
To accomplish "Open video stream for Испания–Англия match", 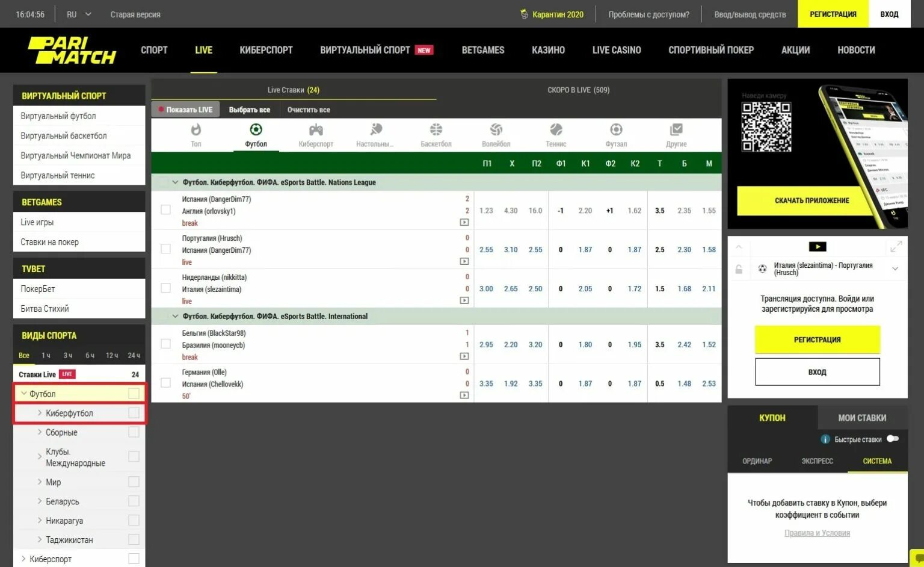I will pos(464,223).
